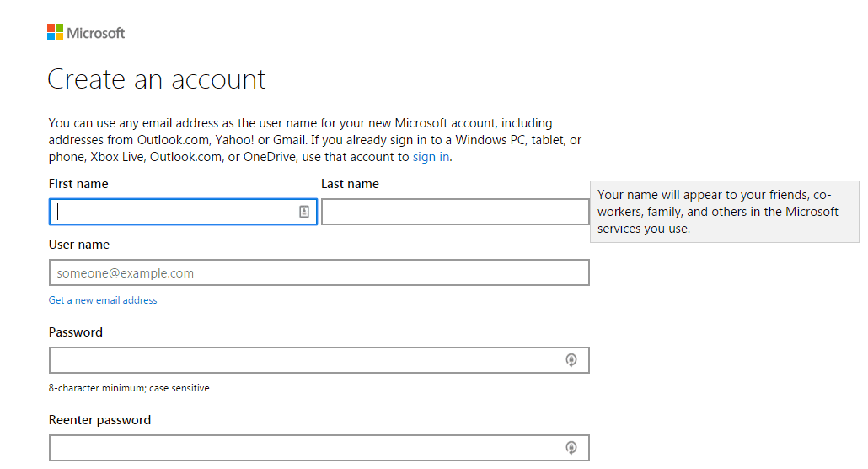This screenshot has height=469, width=868.
Task: Click into the Last name field
Action: pos(455,212)
